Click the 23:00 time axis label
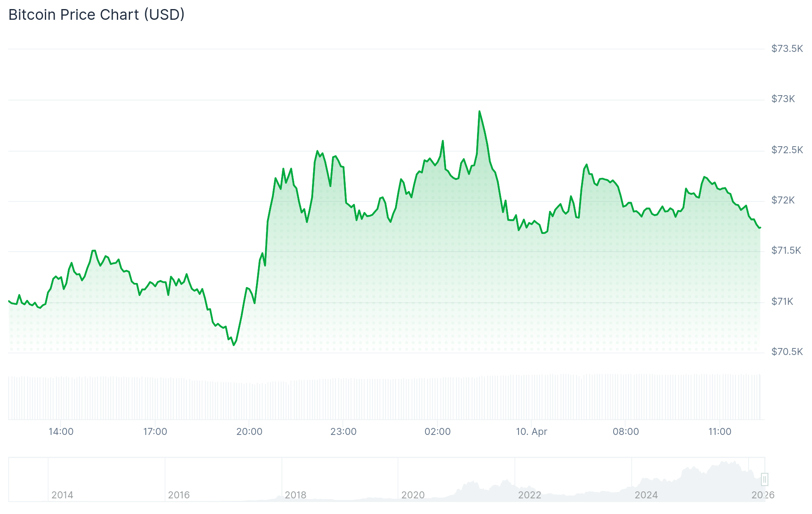This screenshot has height=514, width=812. [343, 432]
